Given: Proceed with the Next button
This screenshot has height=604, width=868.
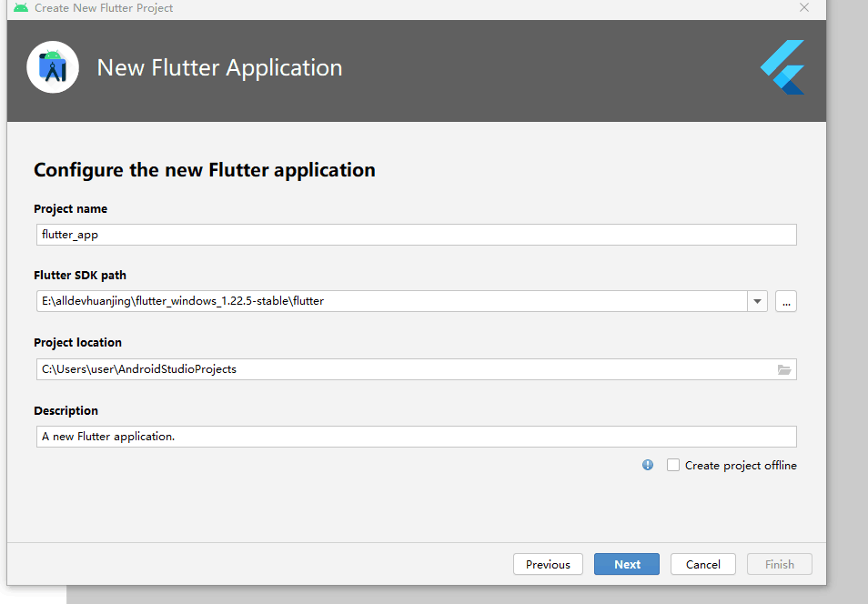Looking at the screenshot, I should click(x=627, y=564).
